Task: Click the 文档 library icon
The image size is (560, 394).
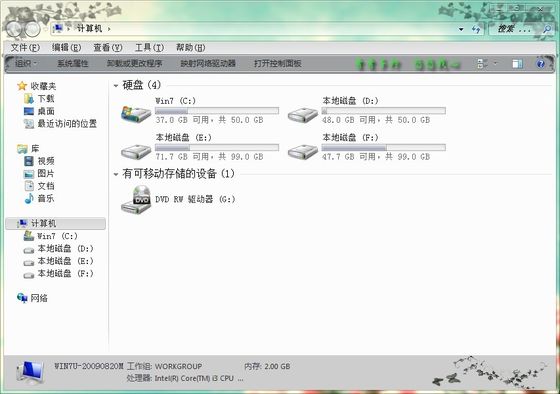Action: coord(29,186)
